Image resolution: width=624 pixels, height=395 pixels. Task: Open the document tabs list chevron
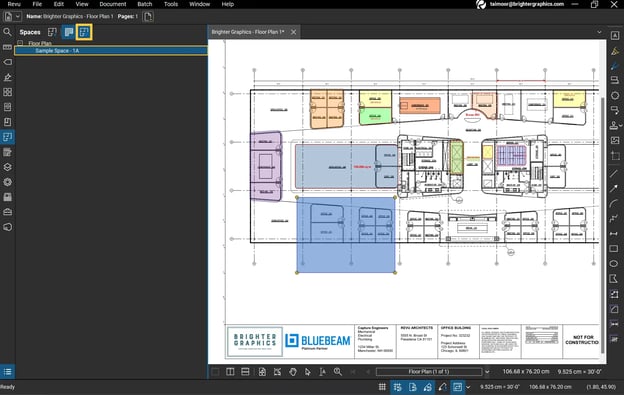coord(599,32)
